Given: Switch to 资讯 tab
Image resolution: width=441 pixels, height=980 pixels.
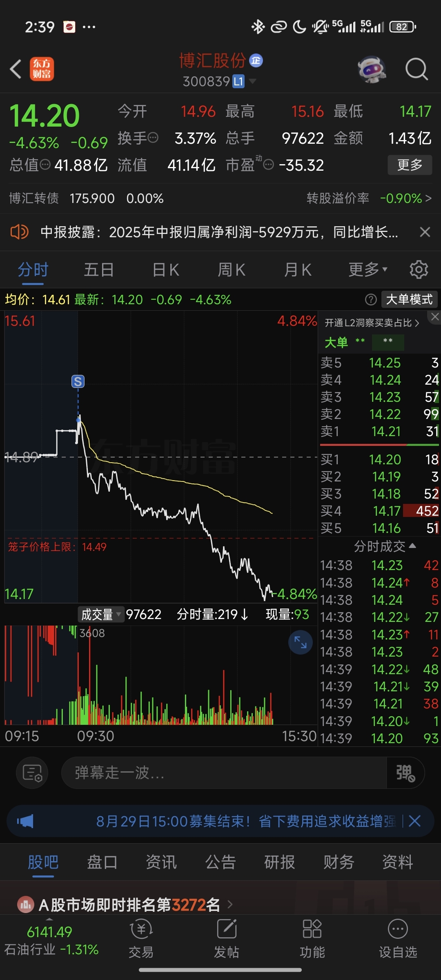Looking at the screenshot, I should click(x=161, y=862).
